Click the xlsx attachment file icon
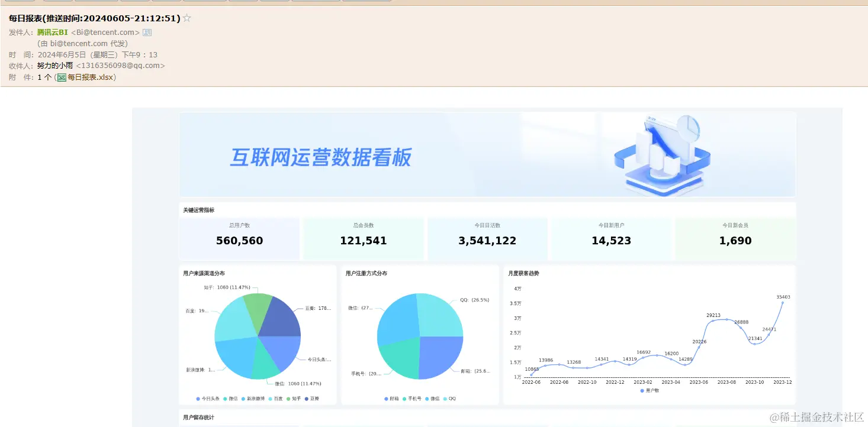 (x=62, y=77)
